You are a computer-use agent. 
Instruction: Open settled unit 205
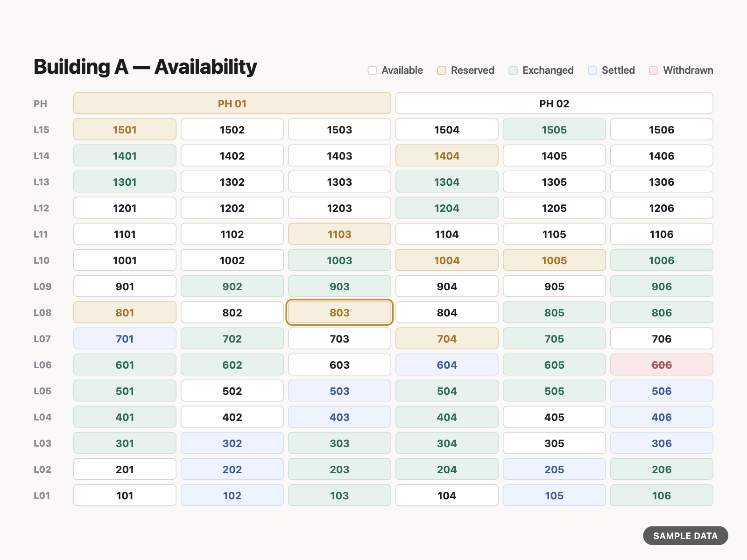554,469
